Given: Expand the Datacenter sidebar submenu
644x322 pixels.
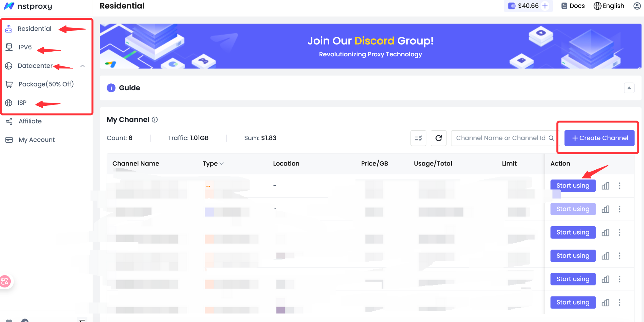Looking at the screenshot, I should [82, 66].
